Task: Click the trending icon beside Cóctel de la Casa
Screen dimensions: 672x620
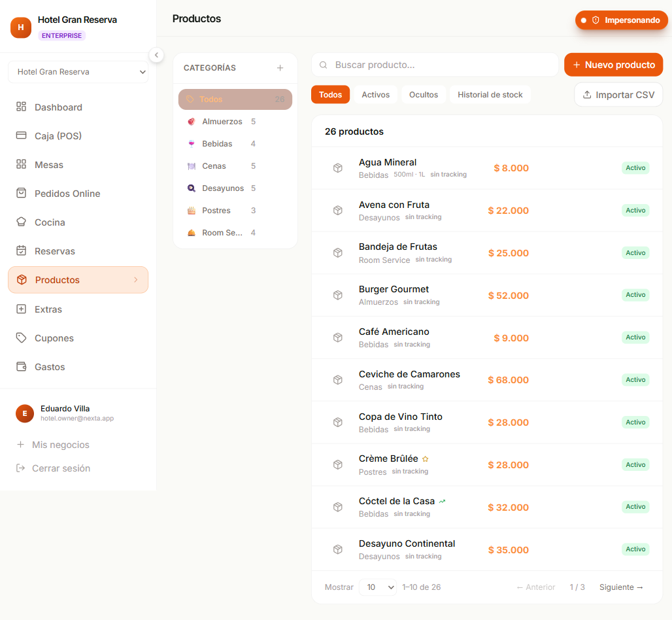Action: (x=443, y=501)
